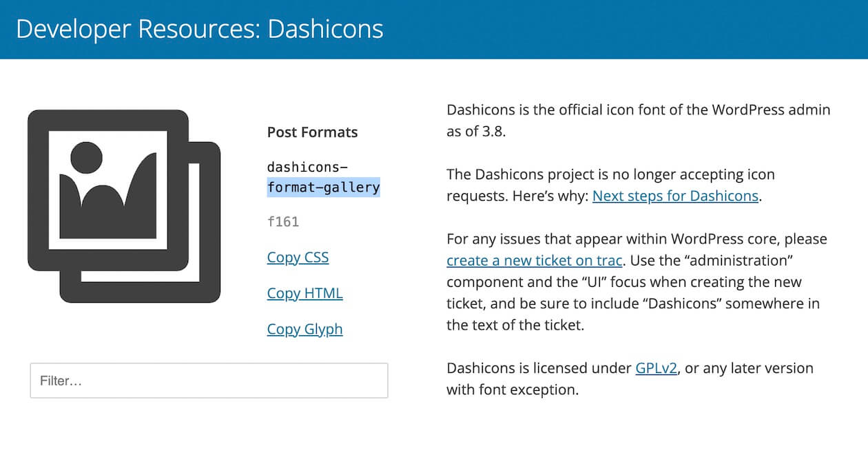The image size is (868, 453).
Task: Click the words "with font exception"
Action: (512, 390)
